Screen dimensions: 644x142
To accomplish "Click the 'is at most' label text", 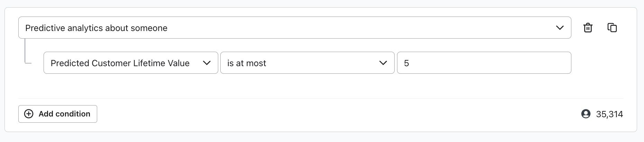I will (247, 63).
